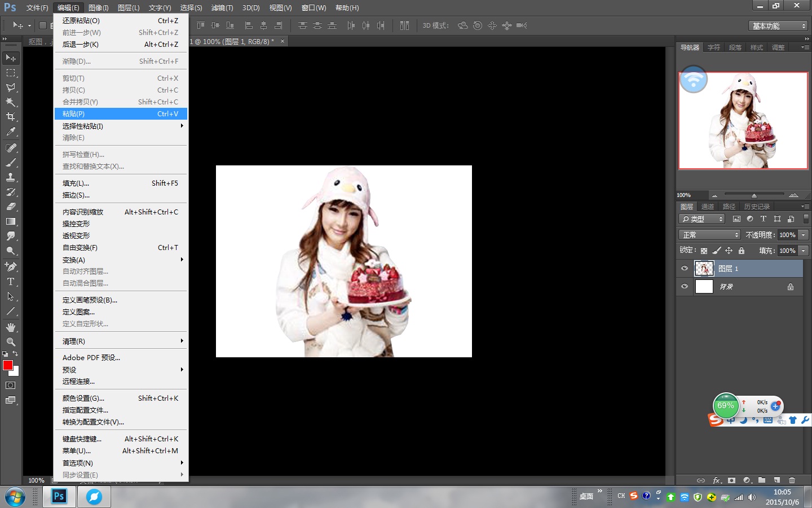This screenshot has height=508, width=812.
Task: Click the delete layer trash icon
Action: [x=792, y=480]
